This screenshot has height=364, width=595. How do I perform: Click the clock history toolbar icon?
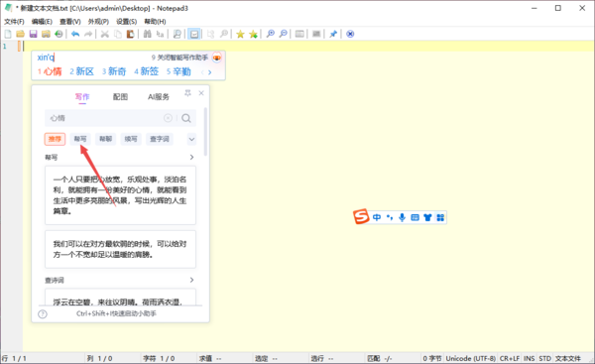click(59, 34)
